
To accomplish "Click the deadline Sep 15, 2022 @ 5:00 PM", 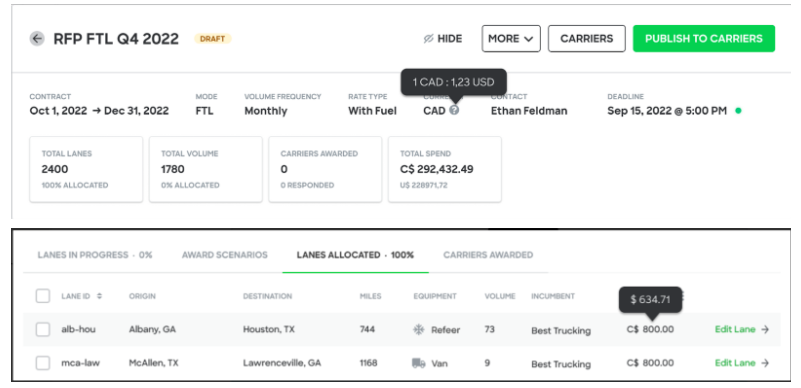I will pos(667,111).
